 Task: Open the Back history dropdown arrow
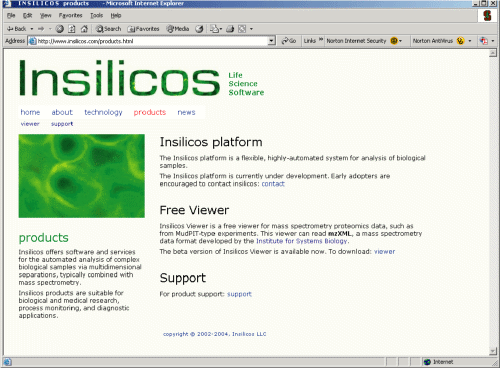click(32, 29)
